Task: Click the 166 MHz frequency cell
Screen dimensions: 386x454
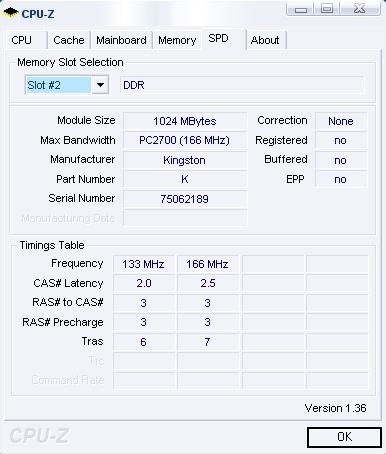Action: (207, 264)
